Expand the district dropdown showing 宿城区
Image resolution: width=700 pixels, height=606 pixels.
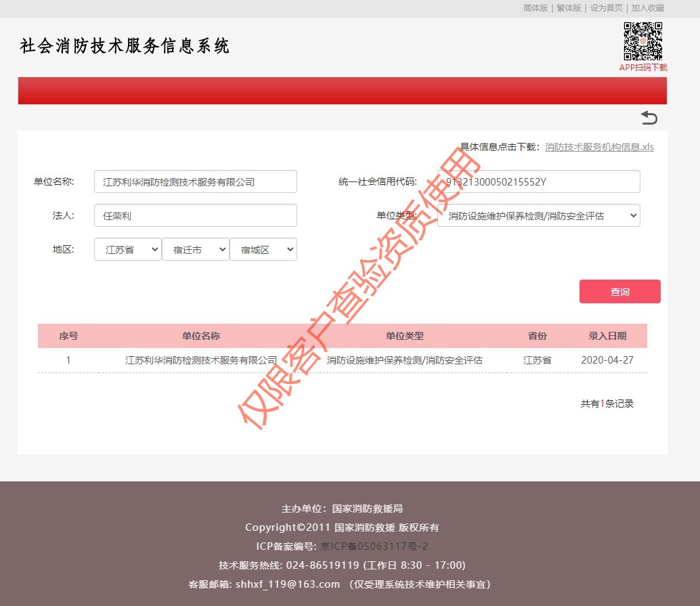point(263,249)
